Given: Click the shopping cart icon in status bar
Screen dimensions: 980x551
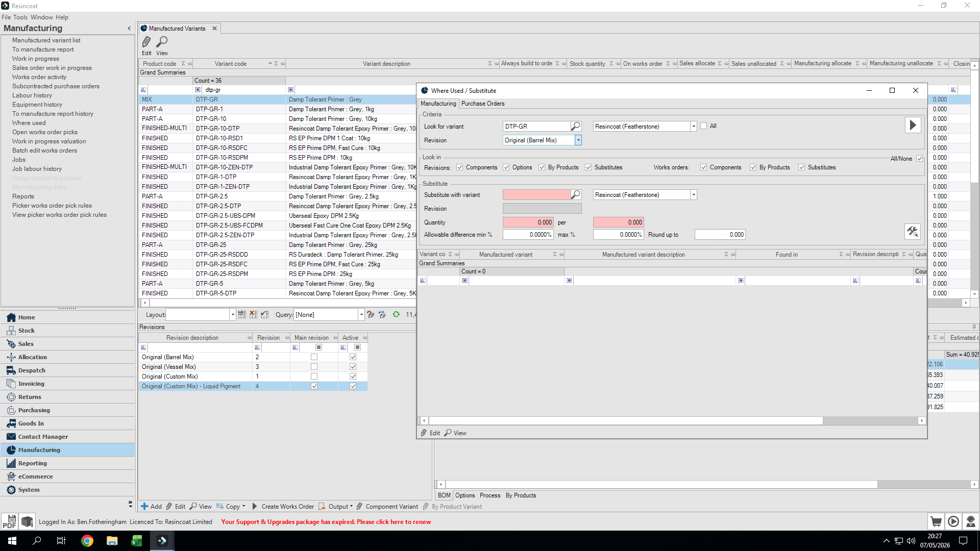Looking at the screenshot, I should (x=936, y=521).
